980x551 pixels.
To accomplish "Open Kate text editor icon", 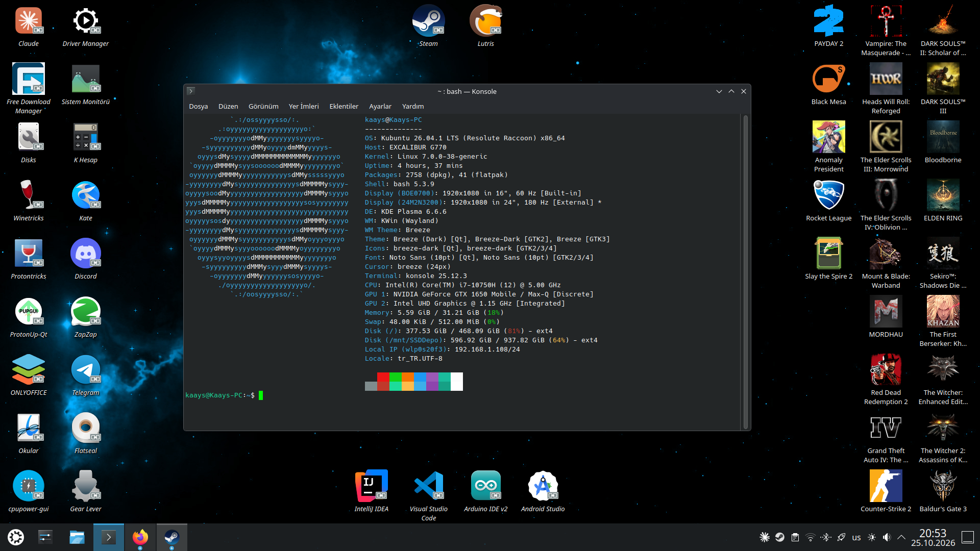I will (85, 195).
